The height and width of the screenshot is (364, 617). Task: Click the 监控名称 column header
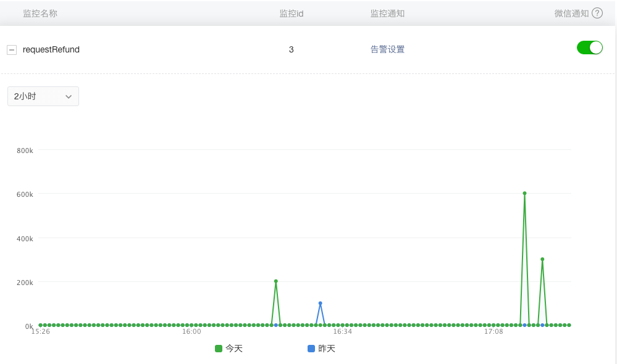pos(40,13)
